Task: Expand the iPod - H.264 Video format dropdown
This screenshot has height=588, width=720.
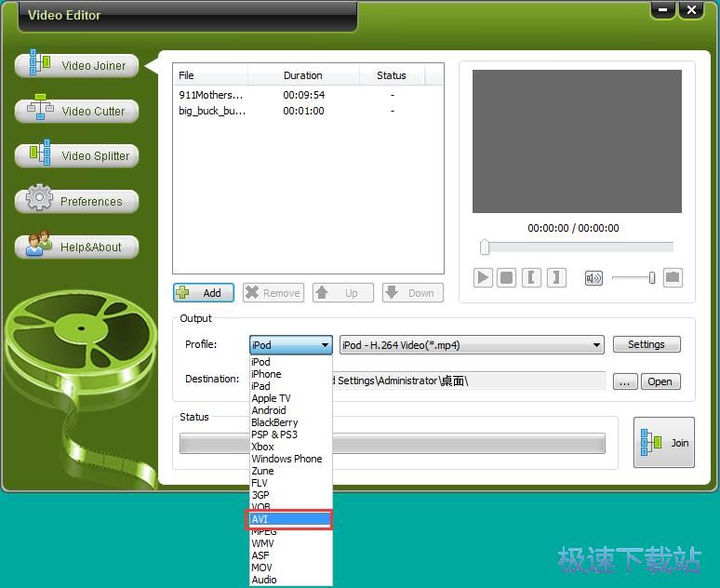Action: click(596, 345)
